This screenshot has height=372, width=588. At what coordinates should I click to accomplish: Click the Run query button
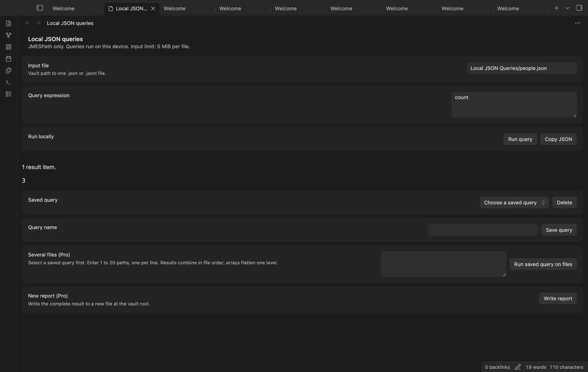tap(520, 139)
